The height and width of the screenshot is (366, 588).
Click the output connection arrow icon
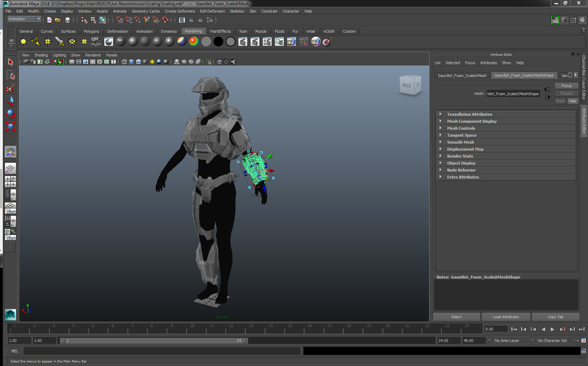coord(548,97)
